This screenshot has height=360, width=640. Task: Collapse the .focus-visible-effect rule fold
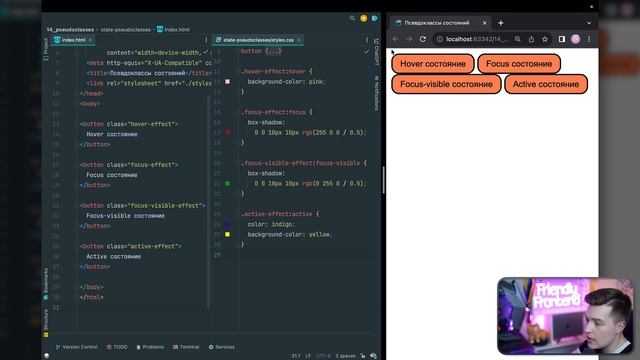pos(238,163)
